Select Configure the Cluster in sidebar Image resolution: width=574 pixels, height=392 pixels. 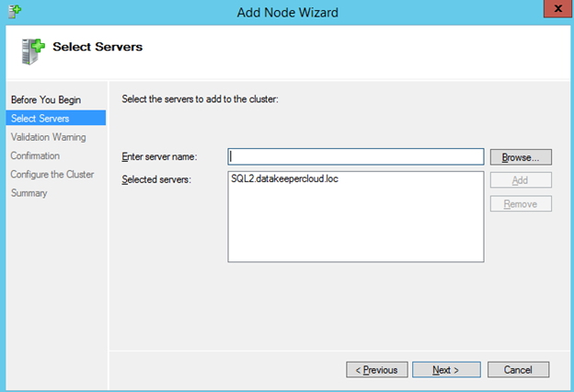pos(52,174)
